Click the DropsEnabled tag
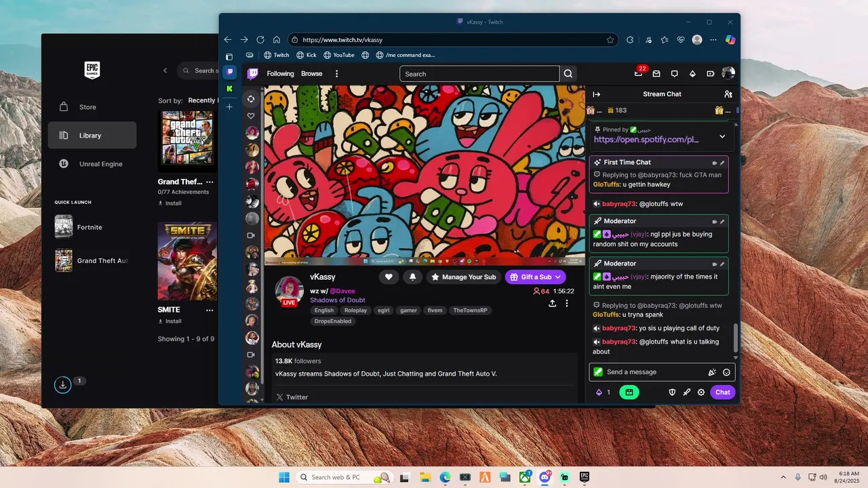 tap(333, 321)
